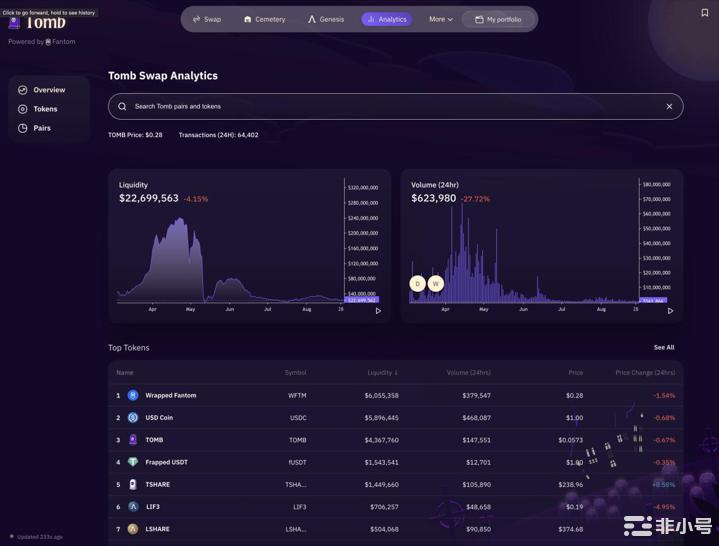This screenshot has width=719, height=546.
Task: Click the bookmark icon in top-right corner
Action: click(x=704, y=14)
